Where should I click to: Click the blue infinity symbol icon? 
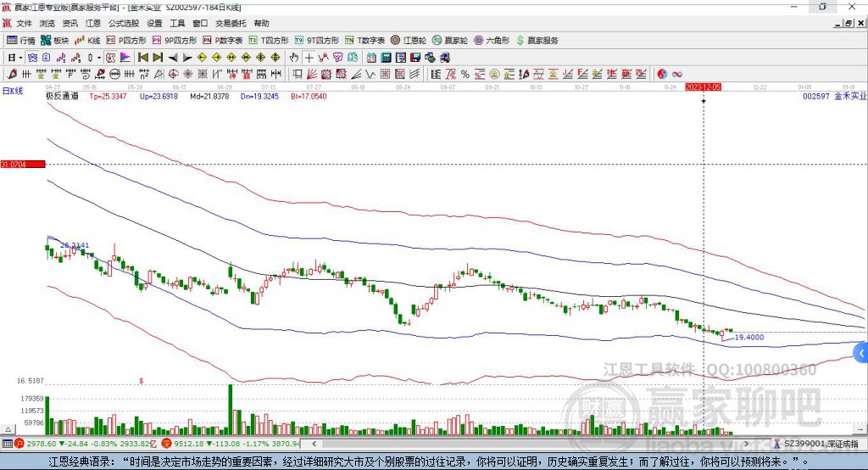coord(677,74)
